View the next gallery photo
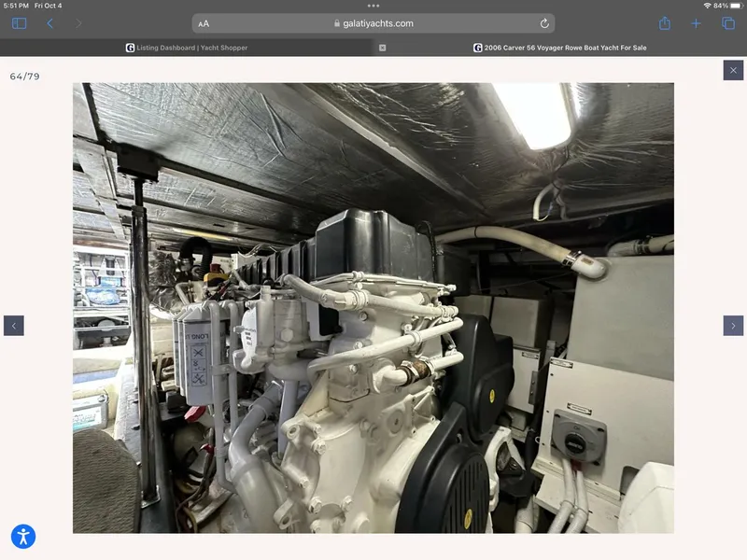The height and width of the screenshot is (560, 747). [731, 325]
